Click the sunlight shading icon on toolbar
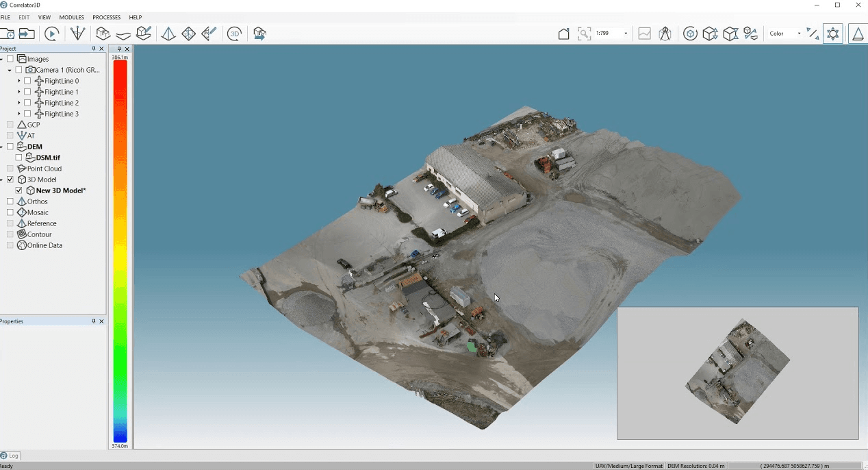 click(x=833, y=33)
